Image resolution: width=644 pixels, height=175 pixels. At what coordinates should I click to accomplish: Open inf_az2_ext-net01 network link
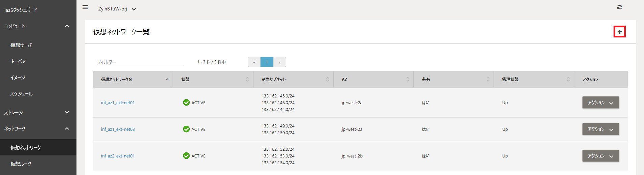[118, 156]
